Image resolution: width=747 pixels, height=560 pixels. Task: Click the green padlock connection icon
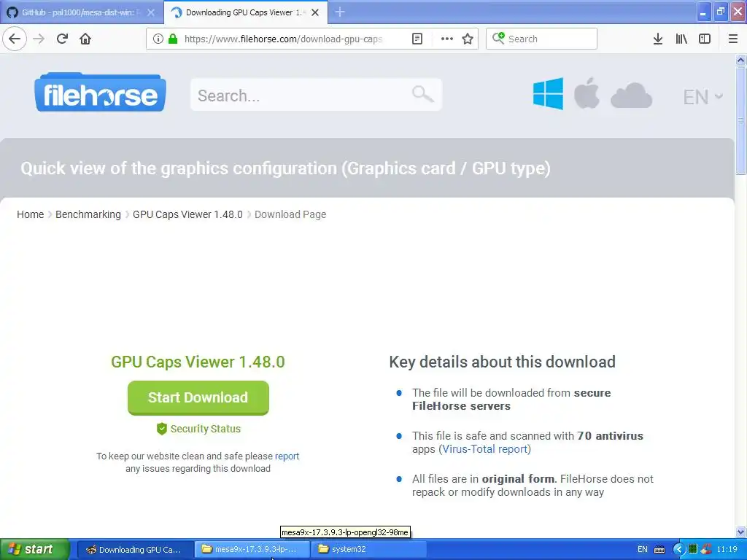pyautogui.click(x=173, y=39)
